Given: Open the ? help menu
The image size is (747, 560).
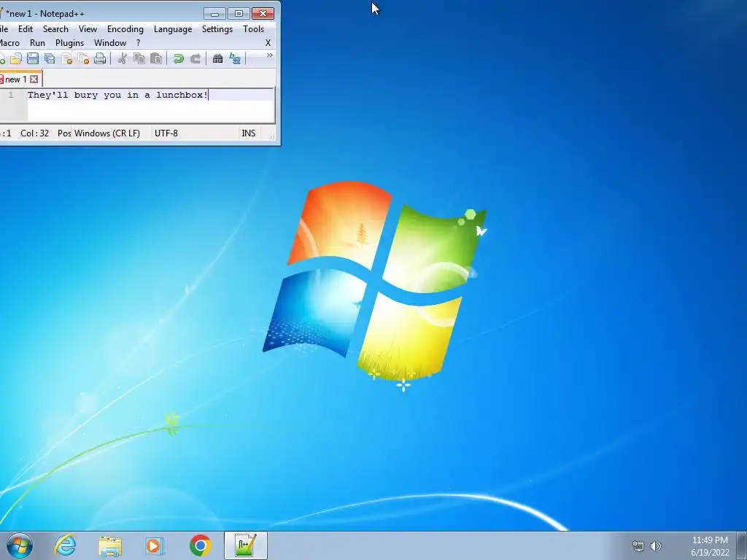Looking at the screenshot, I should pos(138,43).
